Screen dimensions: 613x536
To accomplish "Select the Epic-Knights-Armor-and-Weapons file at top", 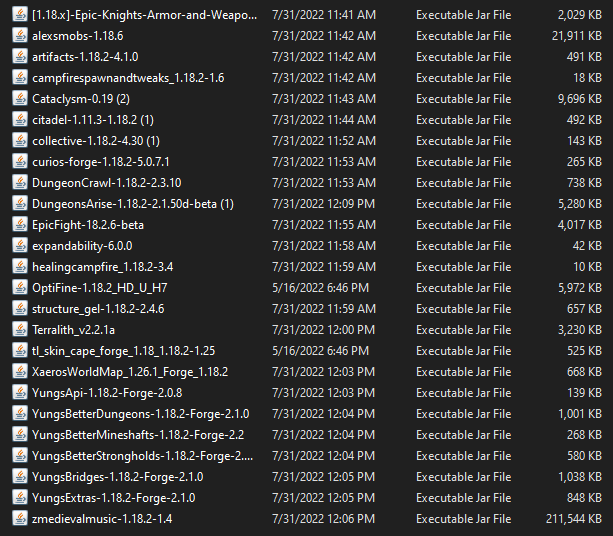I will point(145,15).
